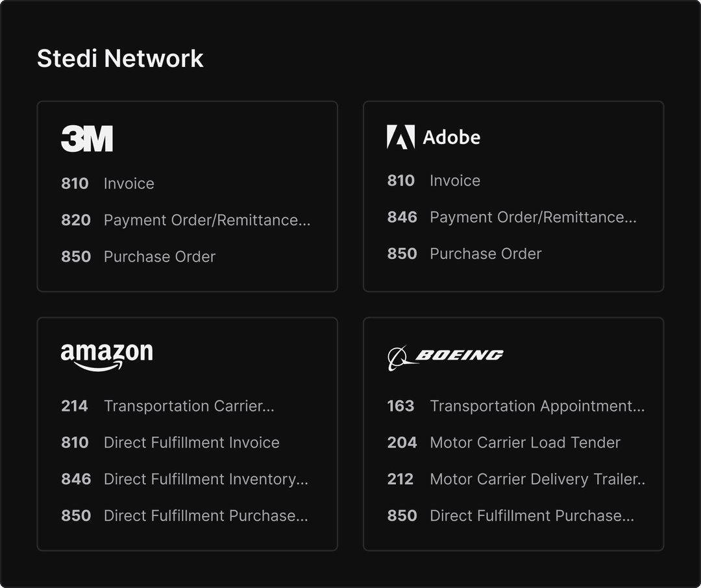
Task: Open 3M's 810 Invoice transaction
Action: pos(108,183)
